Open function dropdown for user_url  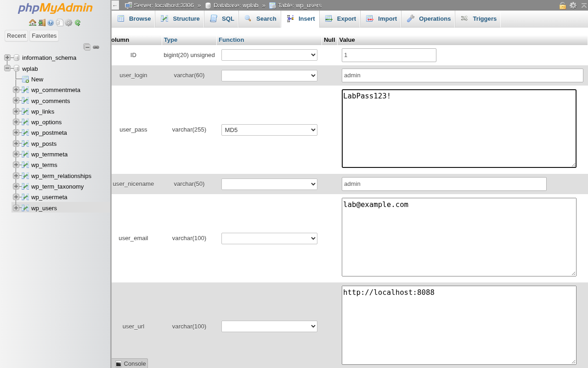pyautogui.click(x=269, y=326)
